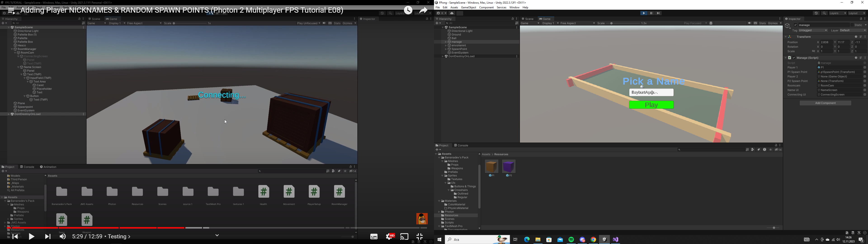This screenshot has height=244, width=868.
Task: Click the cloud services icon in Unity toolbar
Action: coord(452,13)
